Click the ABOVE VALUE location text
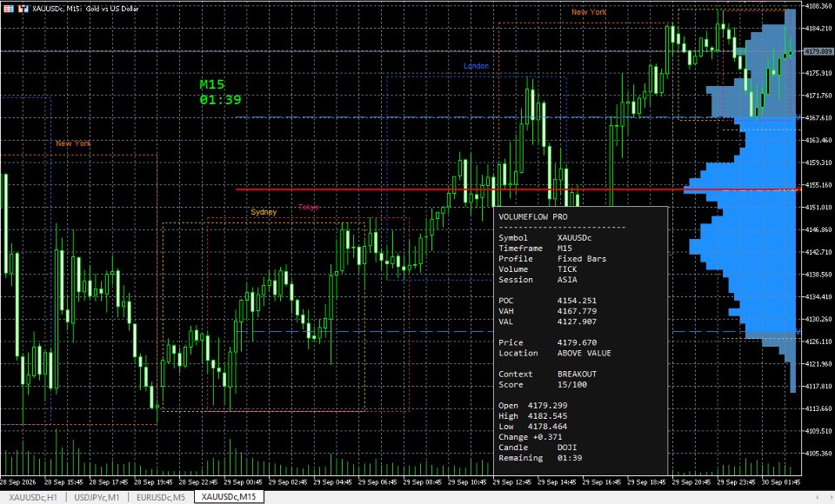 coord(584,353)
